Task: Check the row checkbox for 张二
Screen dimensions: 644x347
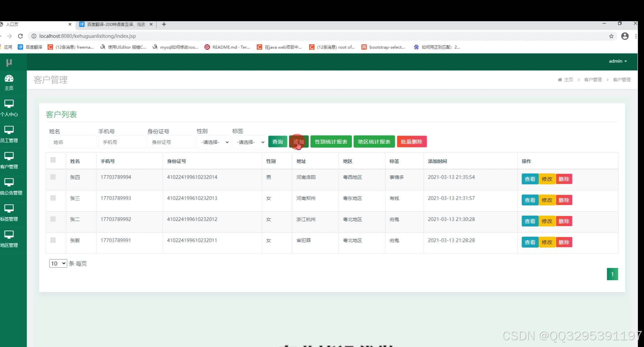Action: coord(53,219)
